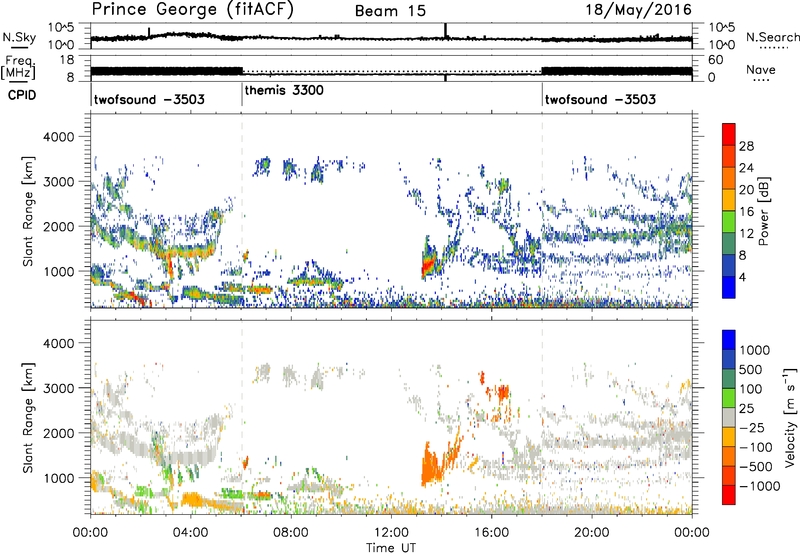Select the "N.Search" legend label
The image size is (800, 554).
coord(772,37)
